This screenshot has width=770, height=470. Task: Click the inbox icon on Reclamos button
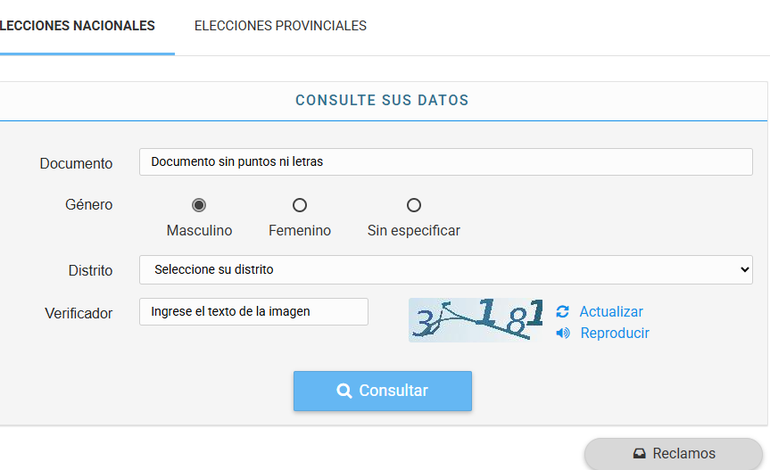[x=640, y=454]
